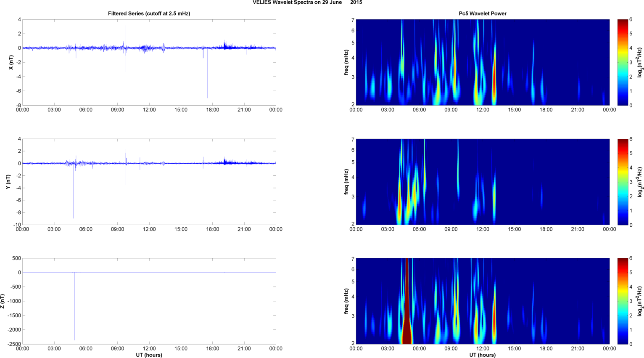Click the log2(nT²/Hz) label beside the top colorbar
Screen dimensions: 644x358
(x=640, y=62)
